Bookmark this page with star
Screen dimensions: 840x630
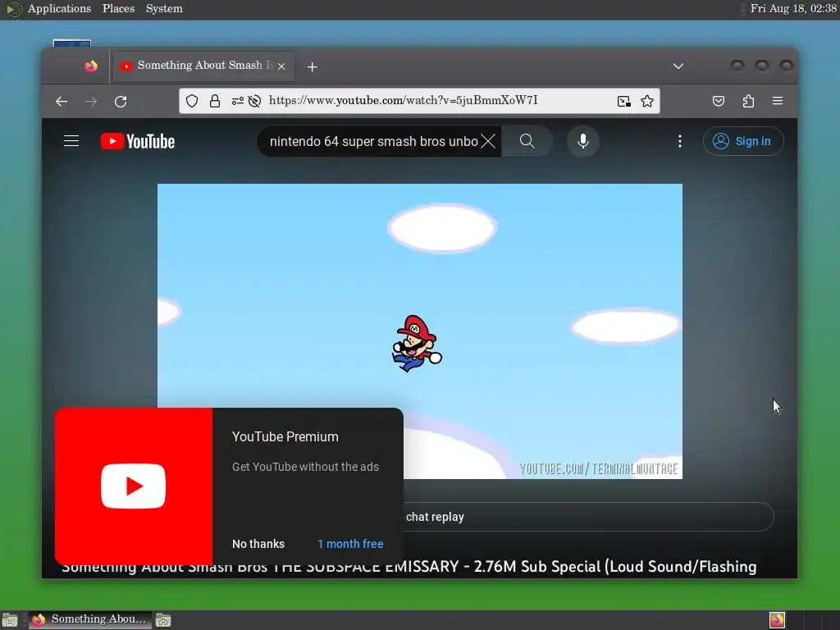647,101
